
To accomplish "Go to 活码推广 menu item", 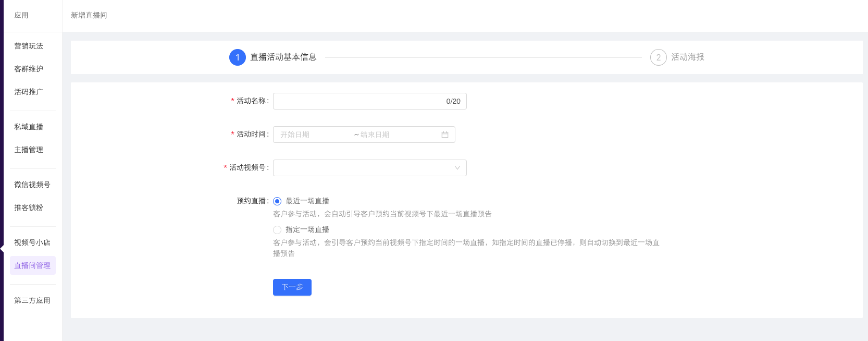I will click(x=29, y=92).
